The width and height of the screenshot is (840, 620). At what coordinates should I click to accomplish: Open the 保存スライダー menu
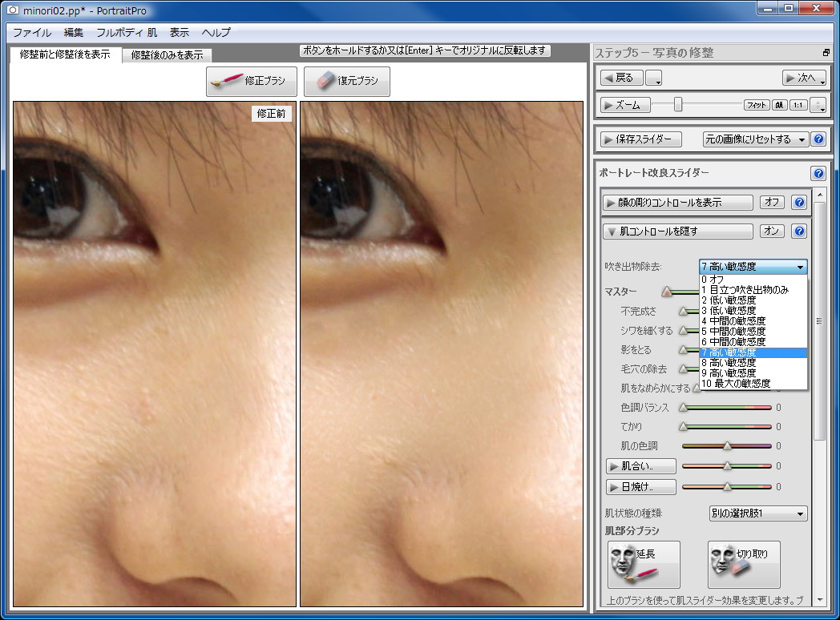(x=640, y=139)
